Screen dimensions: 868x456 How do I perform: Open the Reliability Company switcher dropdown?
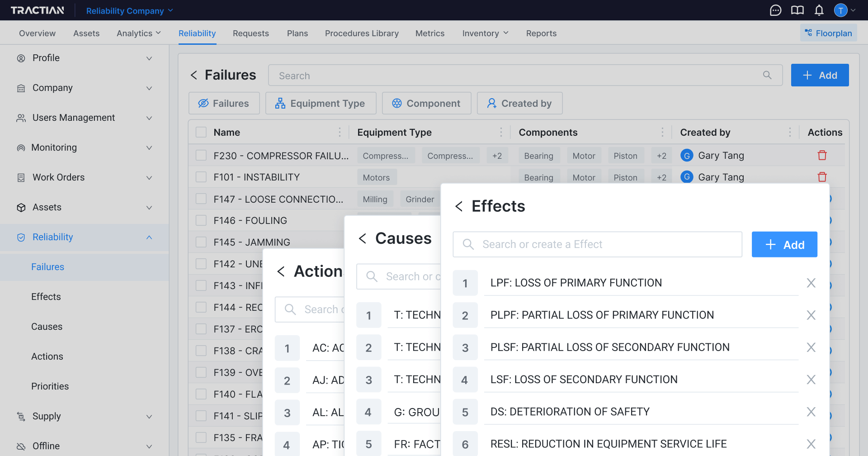(x=129, y=10)
